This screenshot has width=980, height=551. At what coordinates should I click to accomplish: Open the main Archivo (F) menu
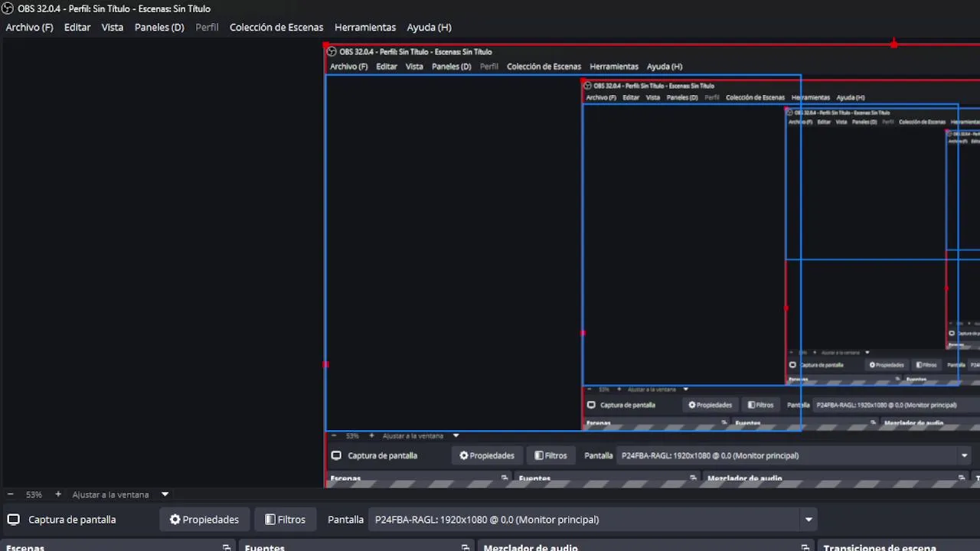[x=29, y=27]
